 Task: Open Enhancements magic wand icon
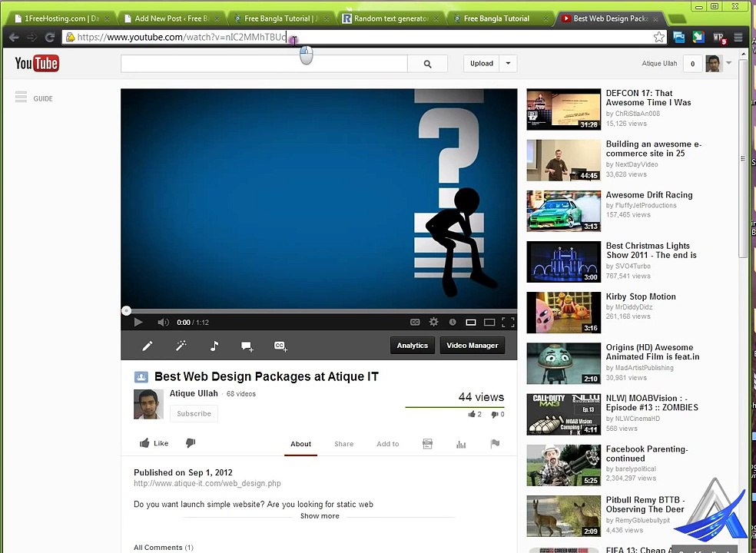tap(181, 345)
